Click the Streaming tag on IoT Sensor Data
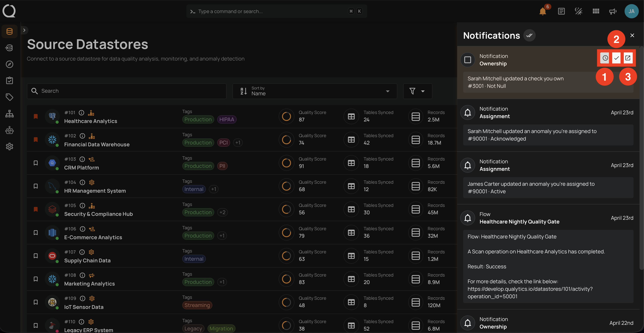Viewport: 644px width, 333px height. click(197, 305)
